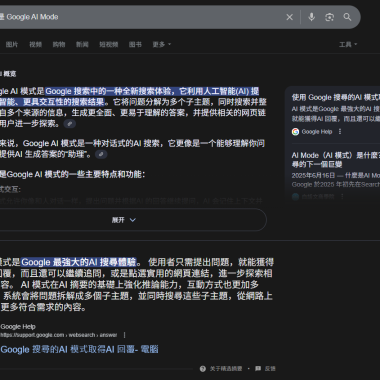Click the question mark icon for 关于精选摘要
The height and width of the screenshot is (380, 380).
[203, 368]
